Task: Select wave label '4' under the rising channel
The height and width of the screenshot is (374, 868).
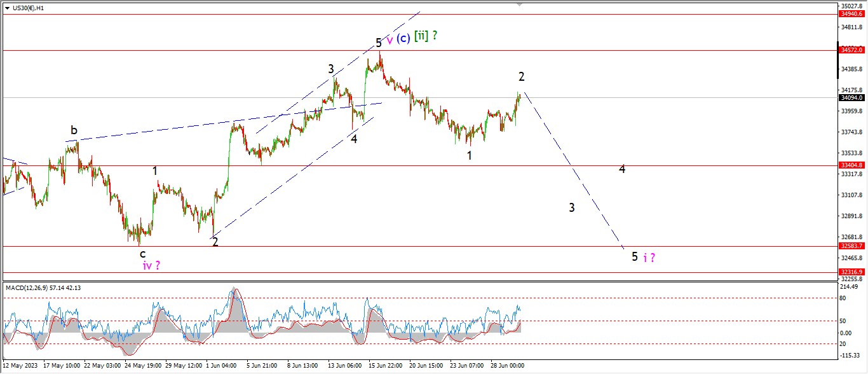Action: pos(354,139)
